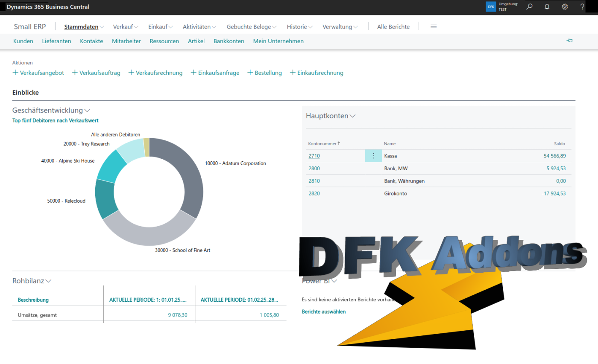Open row options for account 2710
Screen dimensions: 598x364
[373, 156]
